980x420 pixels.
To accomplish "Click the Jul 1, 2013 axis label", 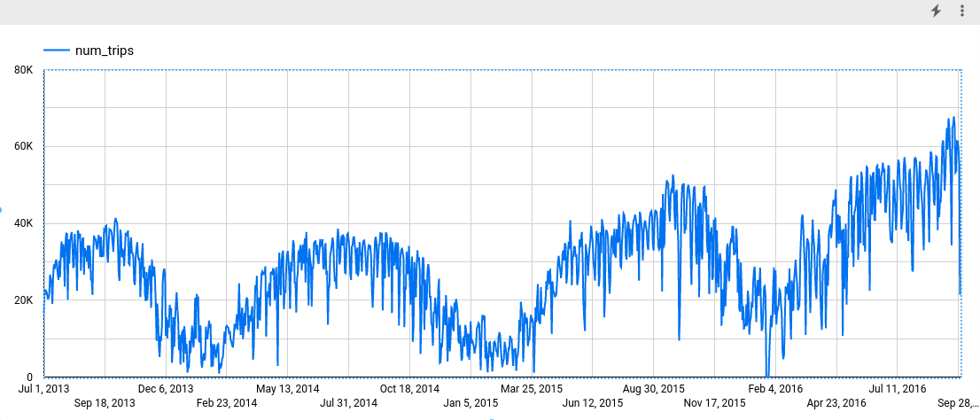I will point(44,388).
